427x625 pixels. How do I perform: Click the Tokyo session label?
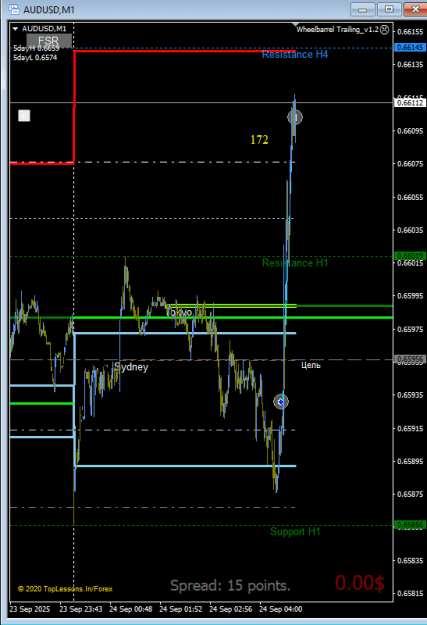(x=179, y=312)
